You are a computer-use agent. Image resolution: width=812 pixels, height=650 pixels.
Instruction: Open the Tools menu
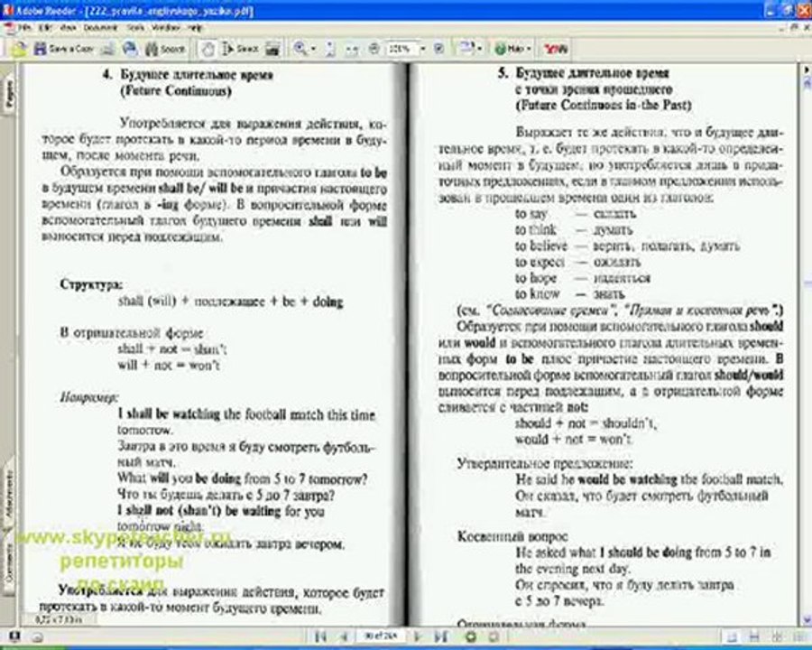[x=135, y=28]
